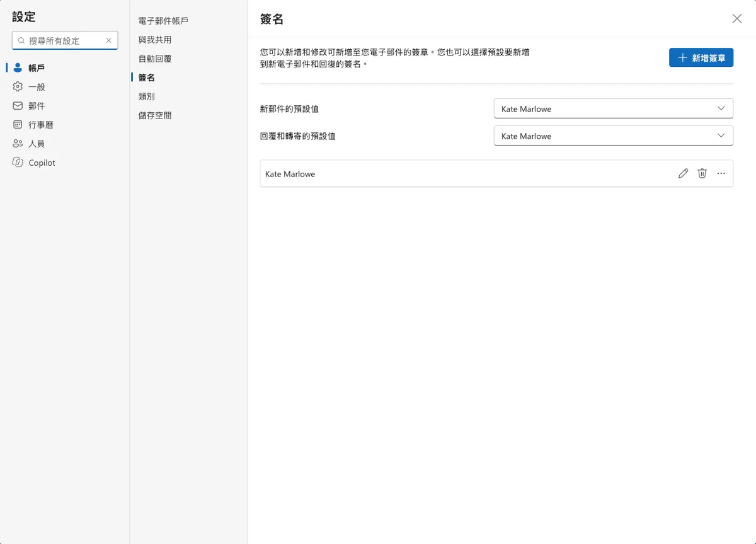This screenshot has height=544, width=756.
Task: Click the 人員 people icon in sidebar
Action: 18,143
